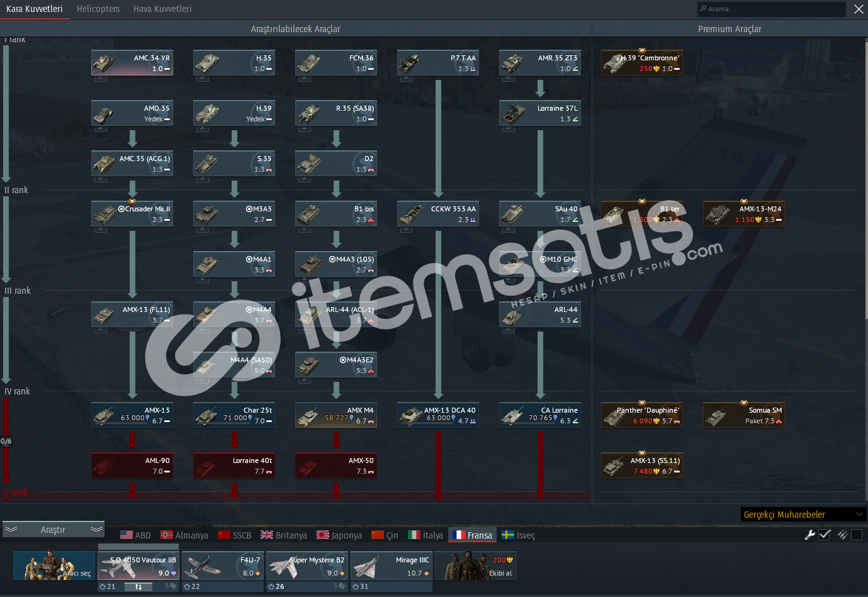Select the AMX-13-M24 premium tank
This screenshot has height=597, width=868.
(744, 214)
